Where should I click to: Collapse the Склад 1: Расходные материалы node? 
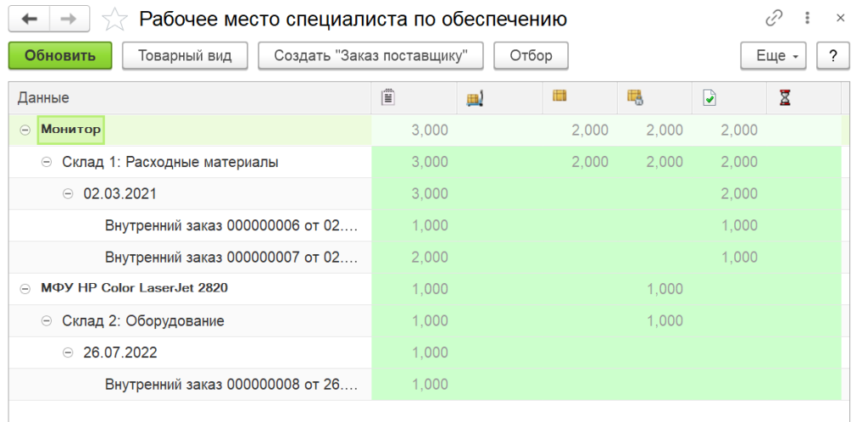(x=47, y=162)
